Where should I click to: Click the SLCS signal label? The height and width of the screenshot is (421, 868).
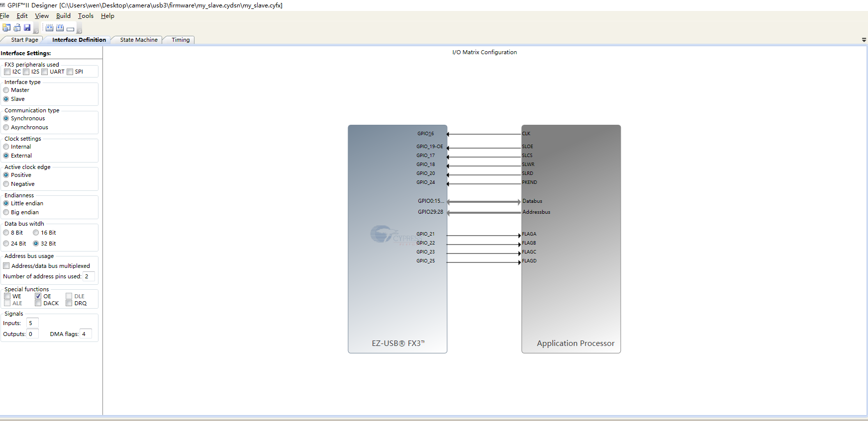coord(527,156)
